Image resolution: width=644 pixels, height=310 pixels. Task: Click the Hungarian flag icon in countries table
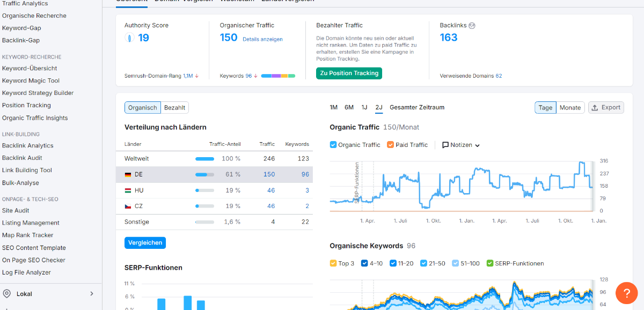point(128,190)
